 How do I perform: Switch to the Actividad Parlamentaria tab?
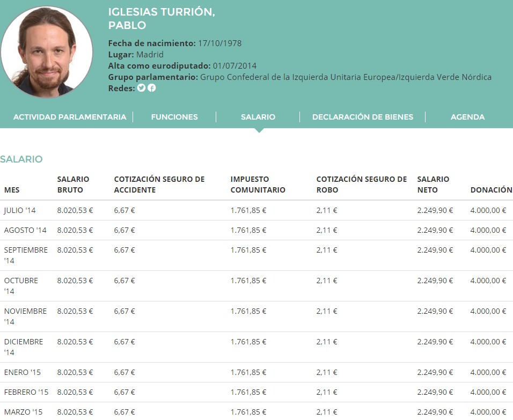[70, 117]
